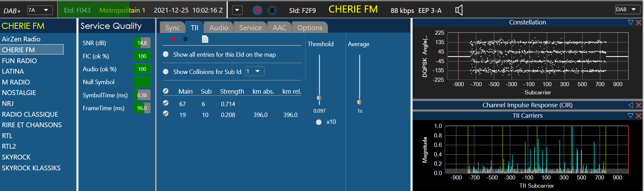The image size is (644, 191).
Task: Click the Strength column header
Action: [x=232, y=91]
